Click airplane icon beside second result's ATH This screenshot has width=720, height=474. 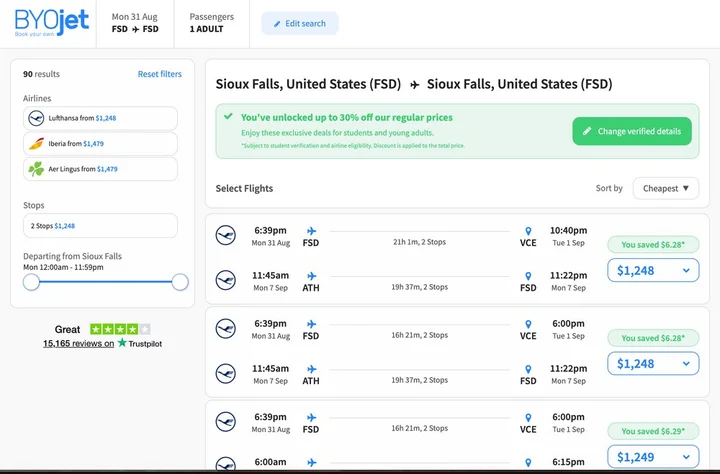coord(311,369)
